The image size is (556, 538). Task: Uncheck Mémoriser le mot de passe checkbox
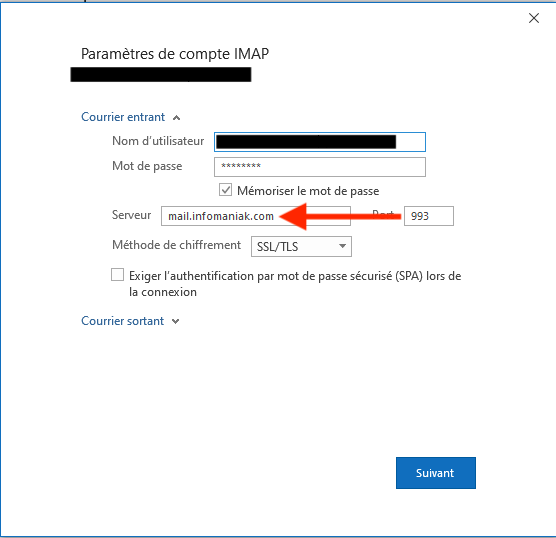pyautogui.click(x=226, y=190)
